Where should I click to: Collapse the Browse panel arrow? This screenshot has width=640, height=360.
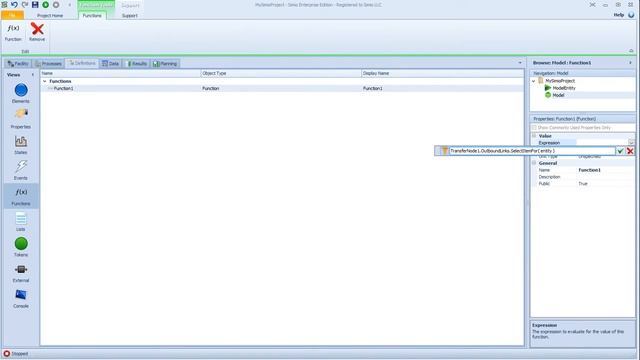click(x=630, y=63)
